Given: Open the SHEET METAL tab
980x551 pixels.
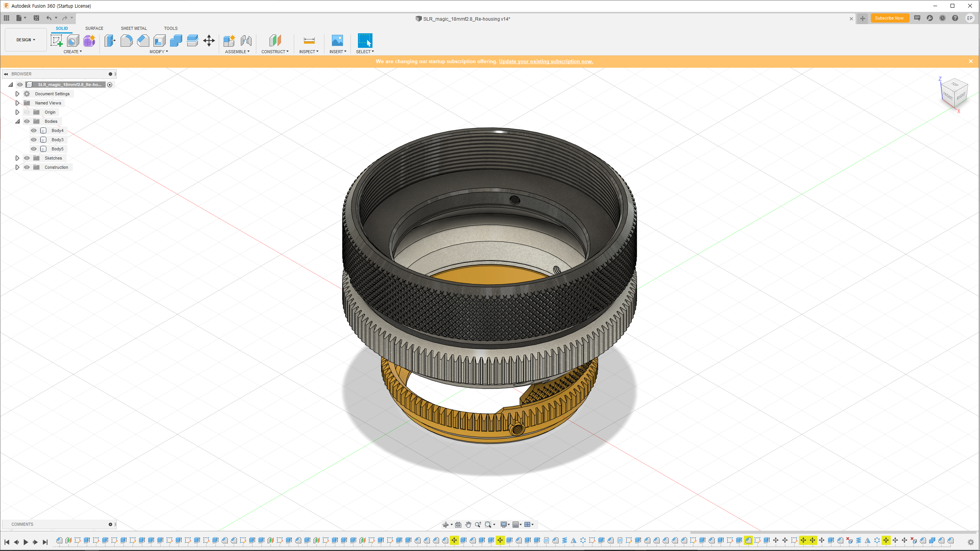Looking at the screenshot, I should [134, 28].
